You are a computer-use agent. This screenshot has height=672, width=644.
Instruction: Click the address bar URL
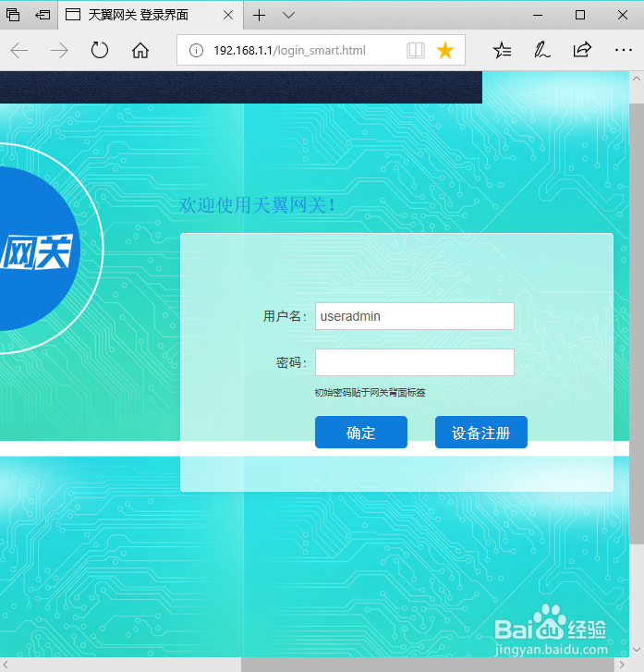click(289, 51)
